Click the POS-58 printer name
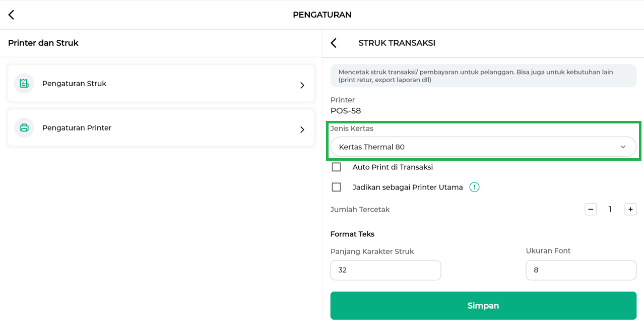The width and height of the screenshot is (644, 326). 346,111
